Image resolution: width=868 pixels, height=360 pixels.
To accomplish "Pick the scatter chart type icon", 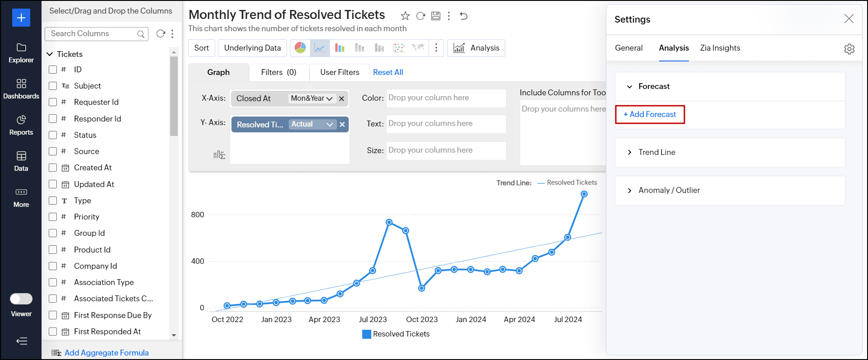I will [x=399, y=48].
